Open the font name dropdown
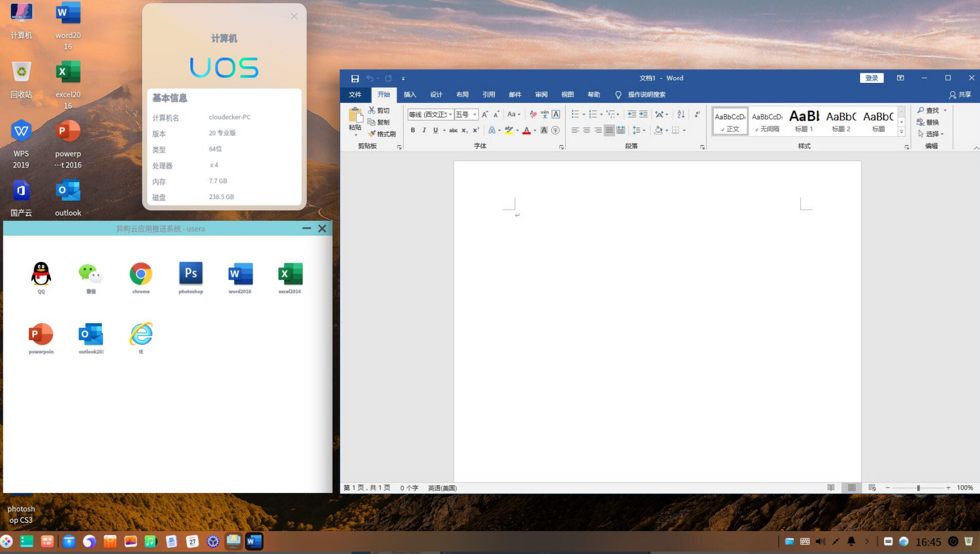The image size is (980, 554). click(451, 115)
